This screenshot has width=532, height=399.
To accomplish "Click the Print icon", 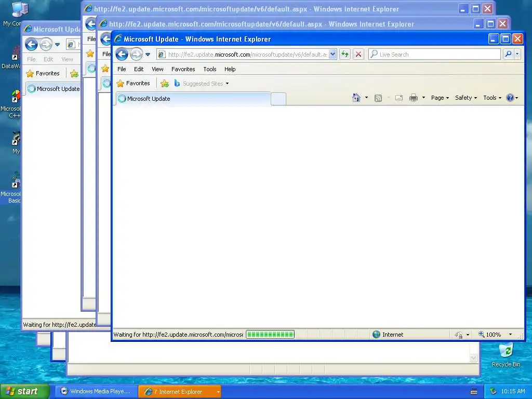I will (413, 98).
